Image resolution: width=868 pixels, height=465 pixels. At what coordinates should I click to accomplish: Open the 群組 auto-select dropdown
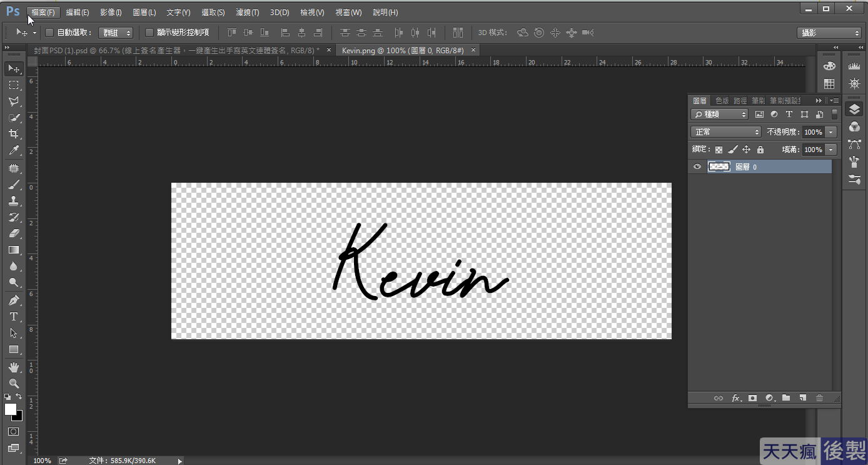click(x=116, y=33)
